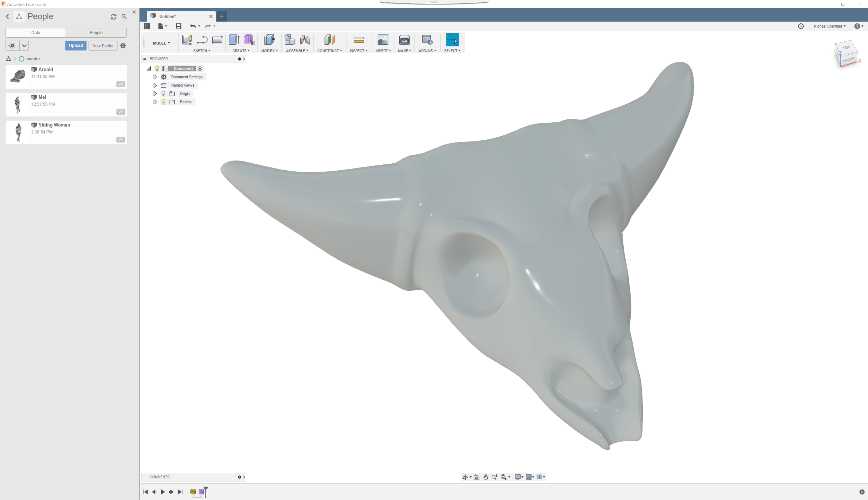
Task: Open the MODEL workspace dropdown
Action: click(161, 43)
